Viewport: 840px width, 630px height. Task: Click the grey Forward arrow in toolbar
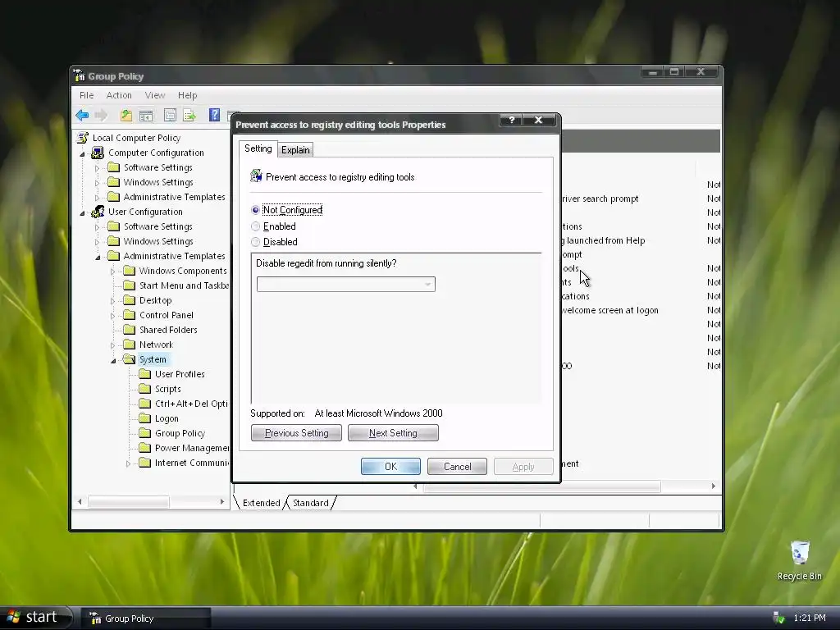[x=101, y=115]
